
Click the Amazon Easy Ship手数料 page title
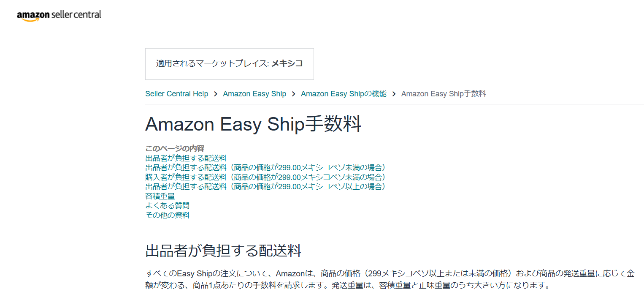pos(253,124)
